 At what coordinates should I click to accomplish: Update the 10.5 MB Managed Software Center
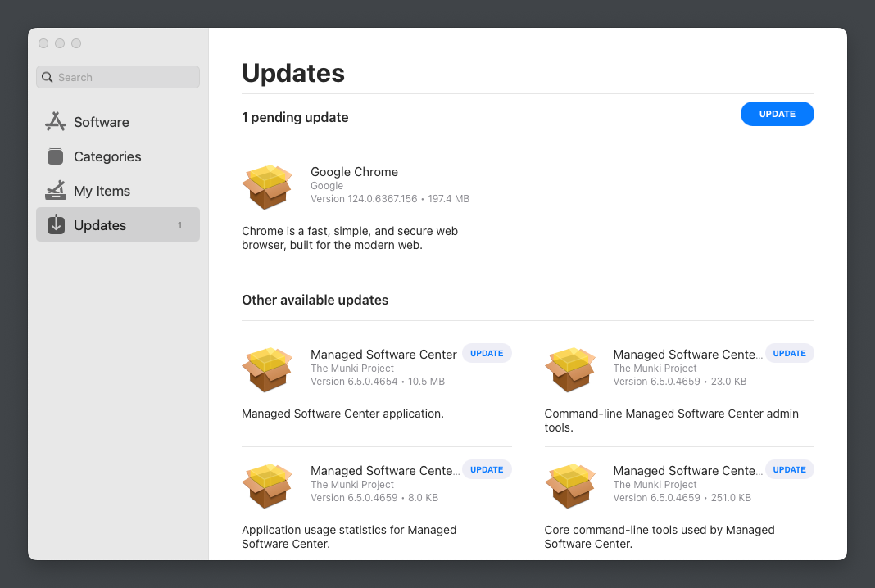487,354
